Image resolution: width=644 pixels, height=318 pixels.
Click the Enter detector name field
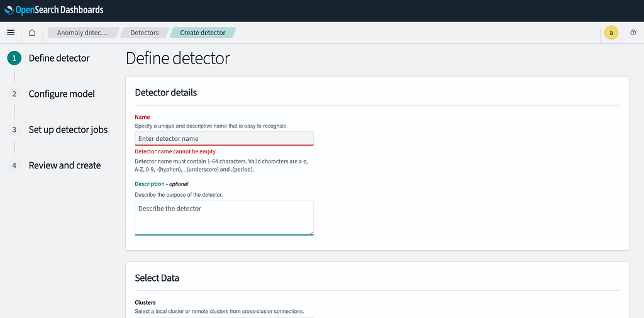[225, 138]
